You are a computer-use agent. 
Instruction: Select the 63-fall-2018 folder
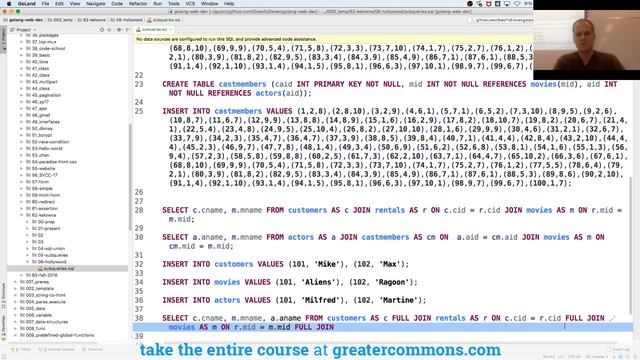click(x=44, y=275)
